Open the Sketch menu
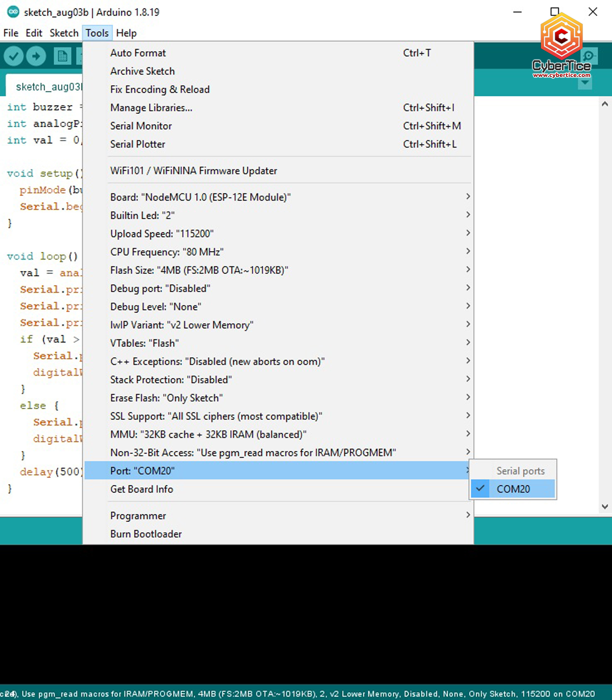 pos(64,33)
